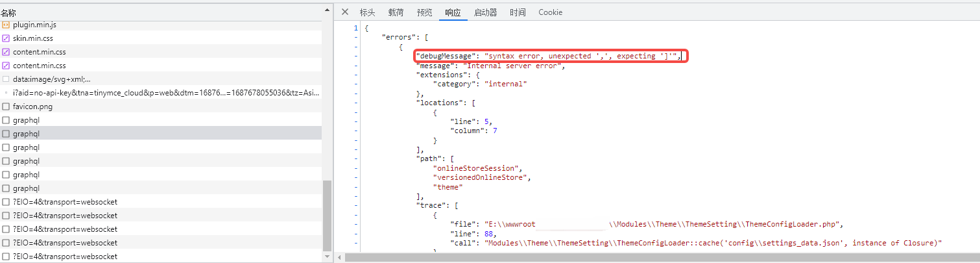Image resolution: width=980 pixels, height=263 pixels.
Task: Select the favicon.png request
Action: (x=161, y=106)
